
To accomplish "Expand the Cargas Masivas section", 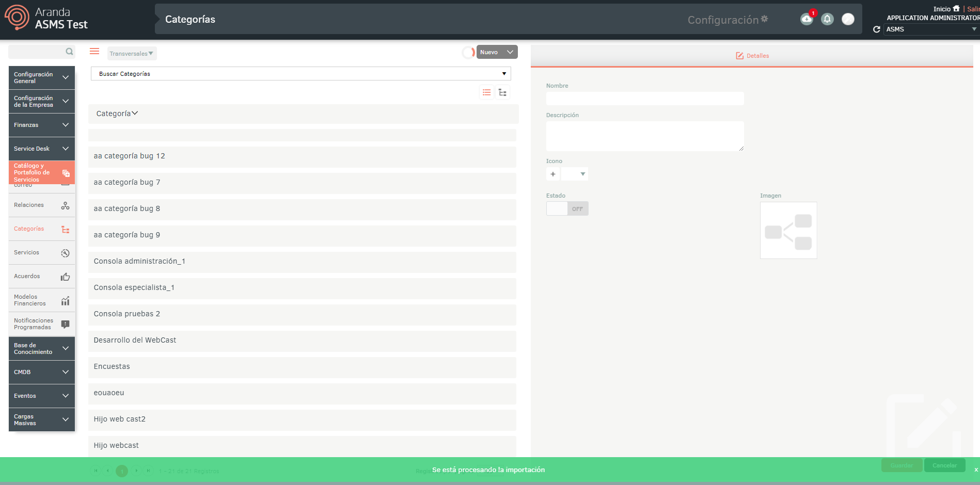I will 42,419.
